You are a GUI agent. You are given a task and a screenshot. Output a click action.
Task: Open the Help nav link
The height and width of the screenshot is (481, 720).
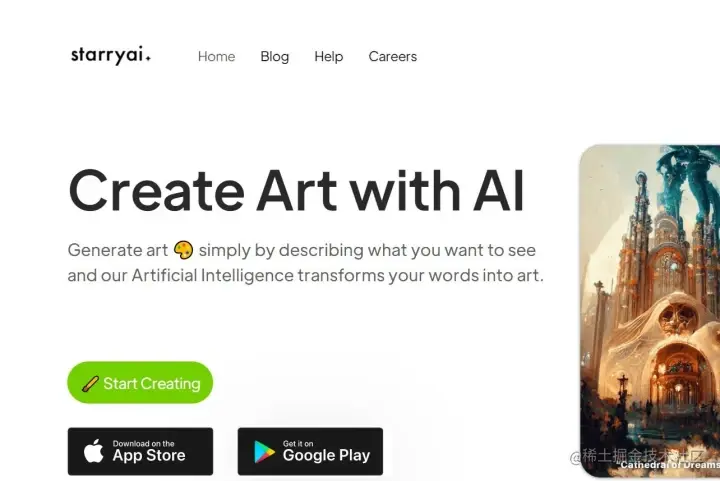[329, 56]
